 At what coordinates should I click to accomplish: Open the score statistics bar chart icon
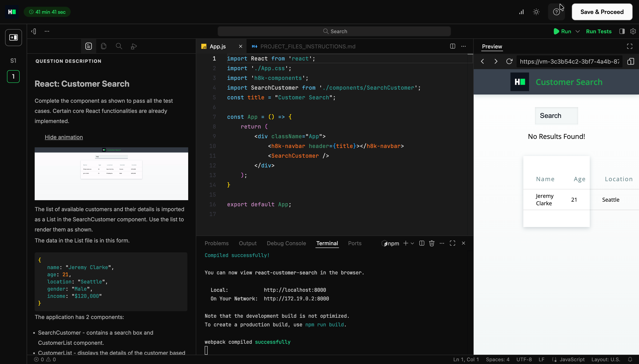click(521, 12)
